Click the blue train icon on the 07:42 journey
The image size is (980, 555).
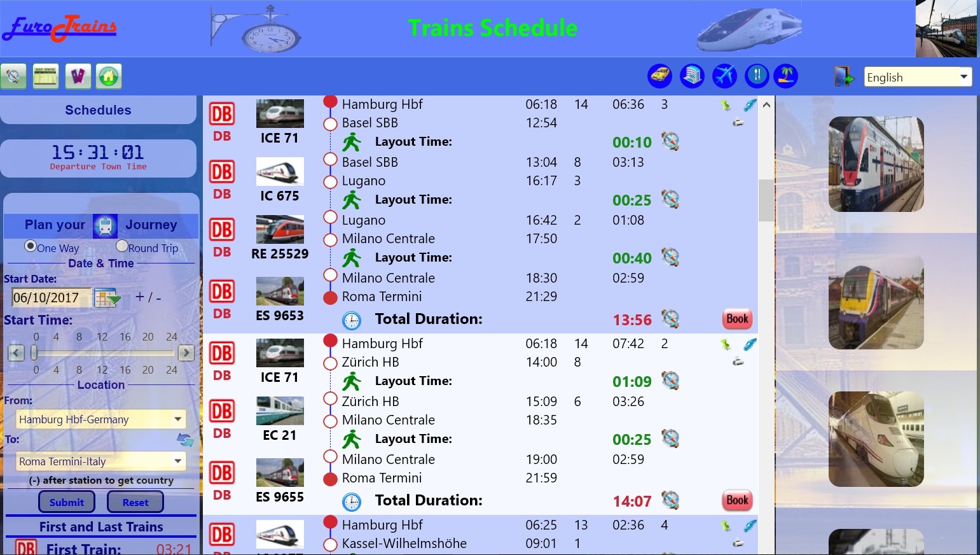tap(750, 344)
